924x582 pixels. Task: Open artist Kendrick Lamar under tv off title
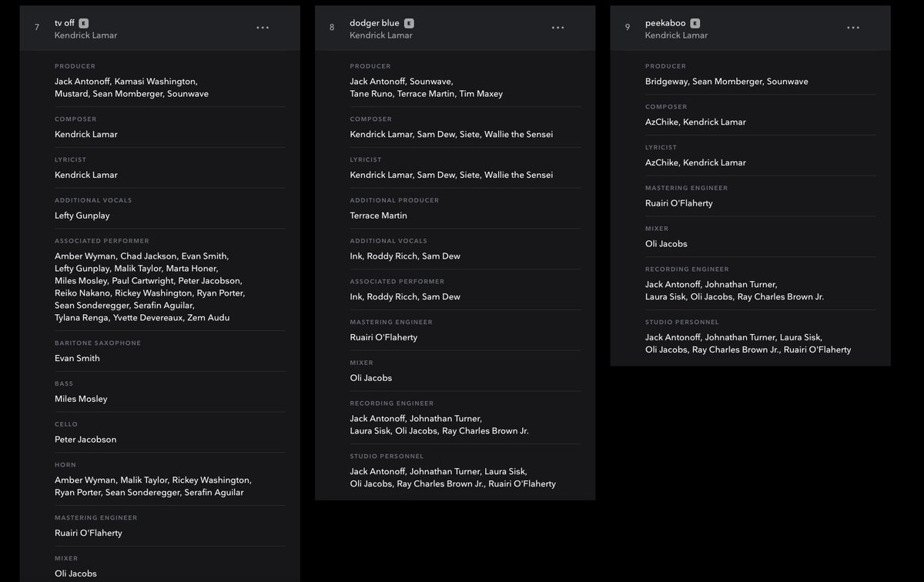pos(86,35)
